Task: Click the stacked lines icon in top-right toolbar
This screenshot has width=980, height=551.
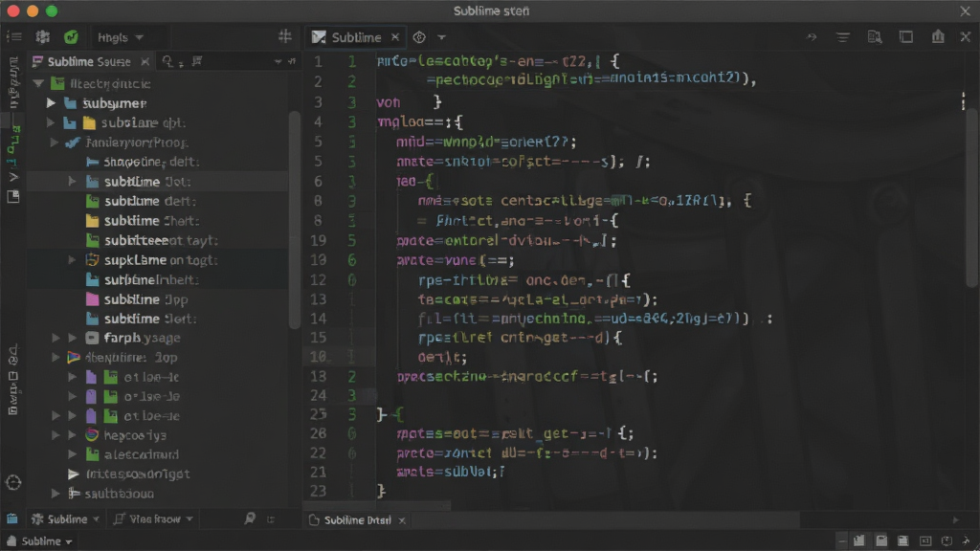Action: 842,37
